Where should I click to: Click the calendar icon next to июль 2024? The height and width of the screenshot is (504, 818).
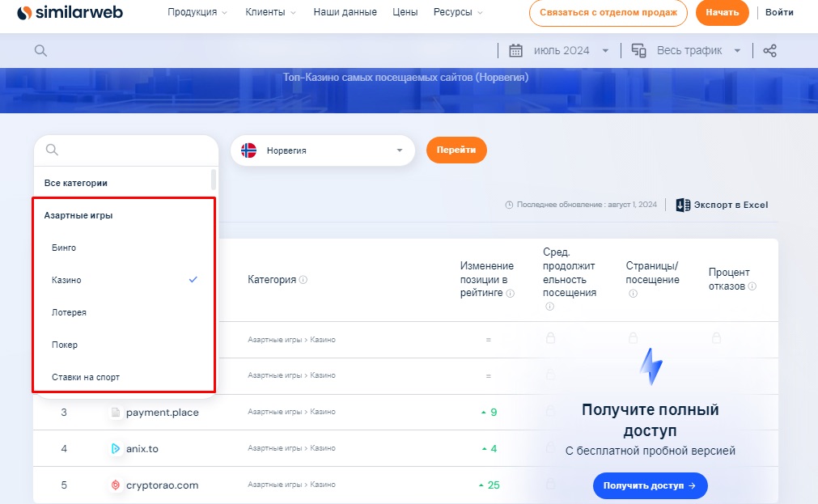(515, 51)
